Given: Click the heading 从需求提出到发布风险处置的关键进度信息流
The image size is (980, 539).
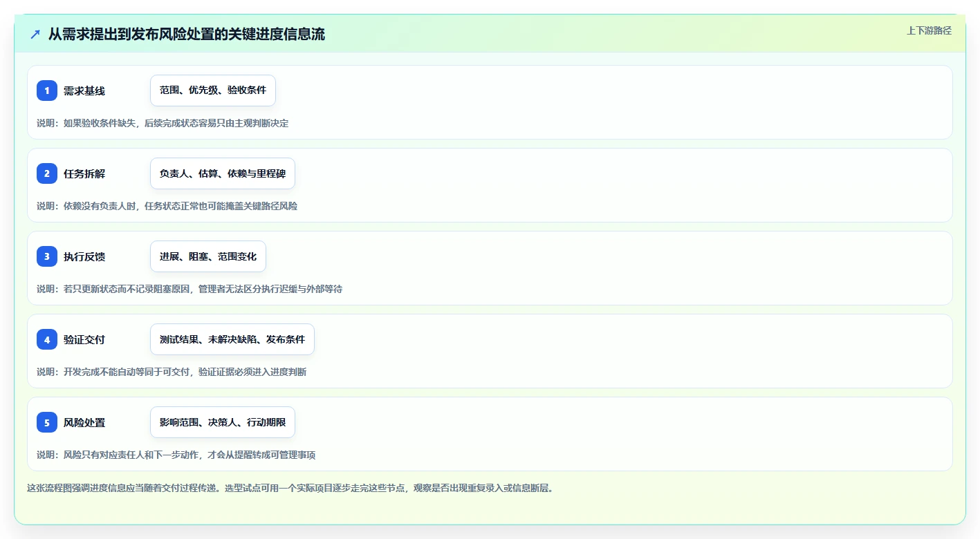Looking at the screenshot, I should tap(187, 34).
